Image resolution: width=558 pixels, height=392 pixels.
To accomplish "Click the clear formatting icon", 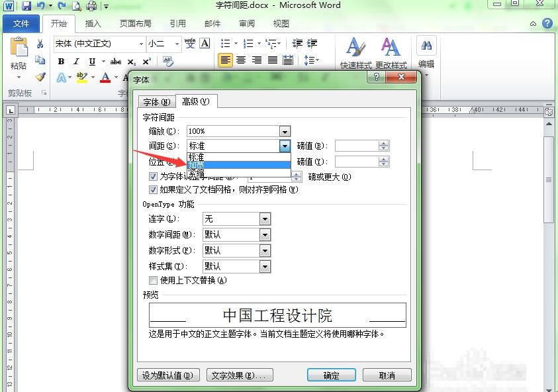I will pyautogui.click(x=167, y=61).
